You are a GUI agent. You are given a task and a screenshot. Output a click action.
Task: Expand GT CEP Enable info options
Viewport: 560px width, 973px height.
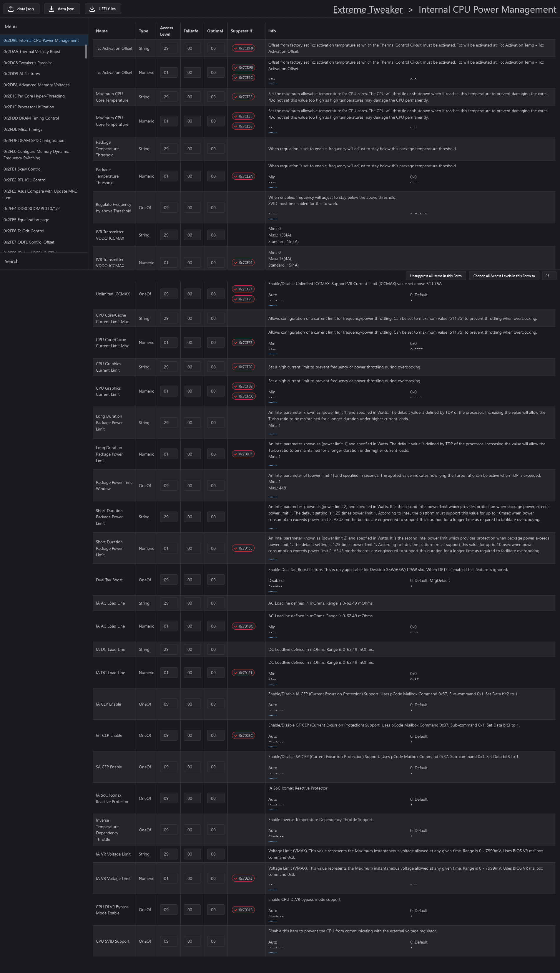tap(273, 746)
